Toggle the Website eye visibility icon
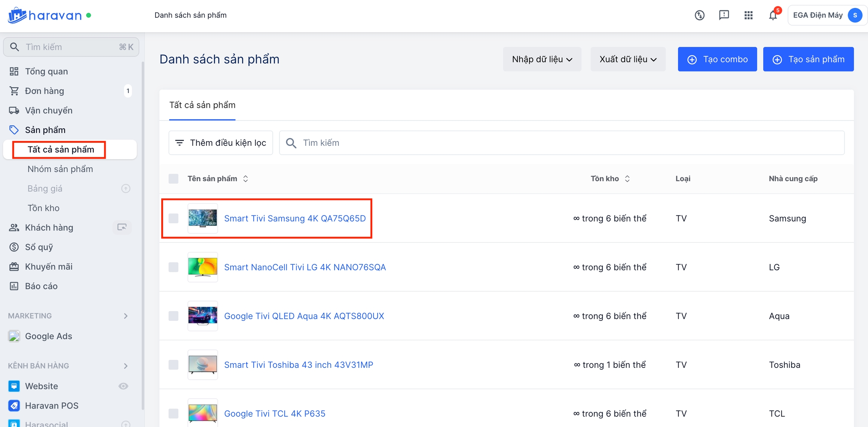 tap(123, 386)
